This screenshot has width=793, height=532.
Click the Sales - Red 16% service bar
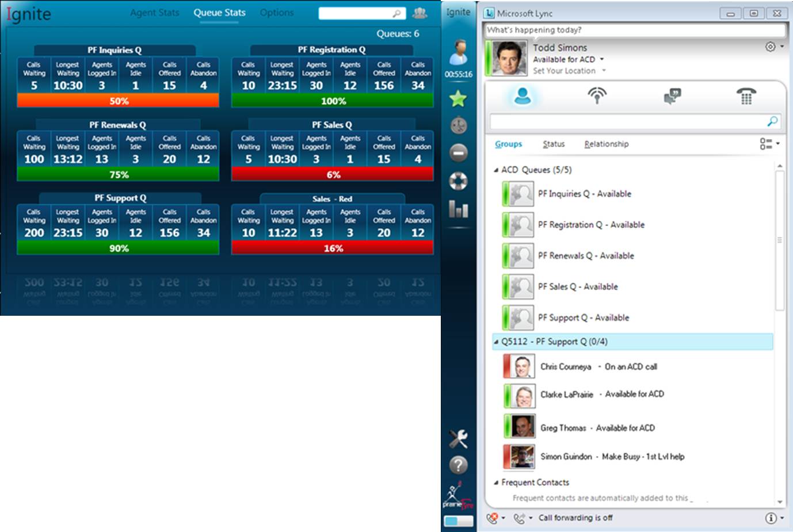(x=333, y=248)
